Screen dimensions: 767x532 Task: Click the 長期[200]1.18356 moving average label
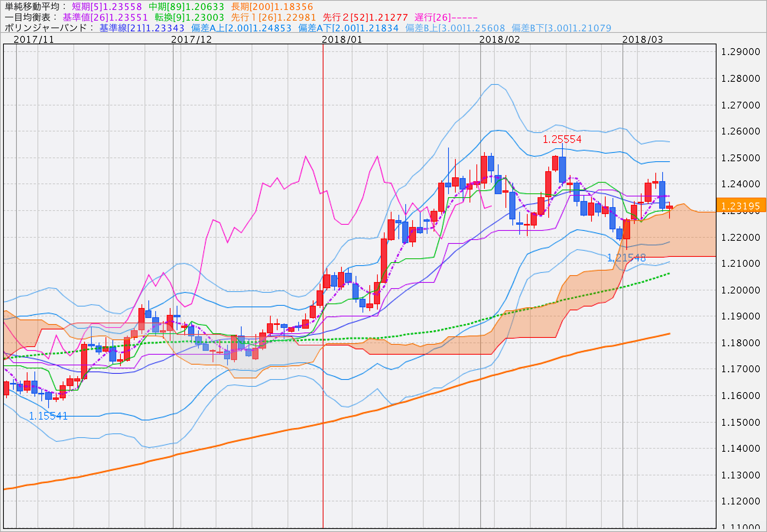click(272, 6)
